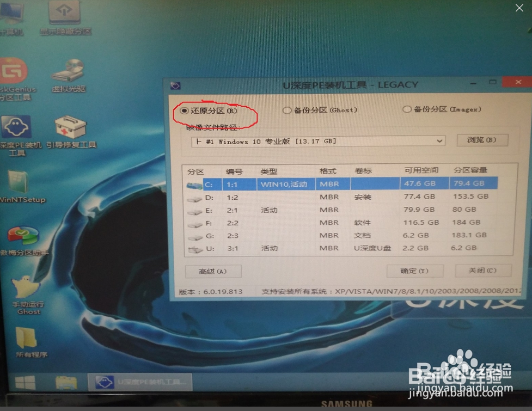The width and height of the screenshot is (532, 411).
Task: Expand the image file path dropdown arrow
Action: (x=440, y=141)
